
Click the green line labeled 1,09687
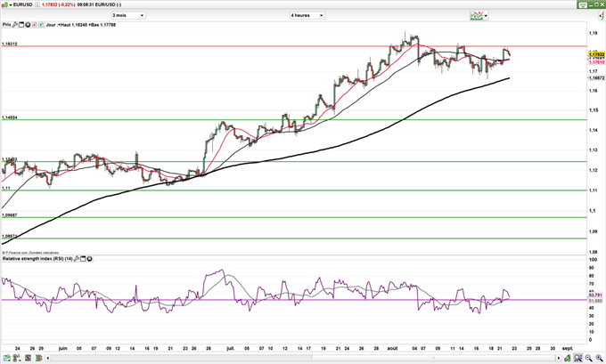(x=294, y=217)
